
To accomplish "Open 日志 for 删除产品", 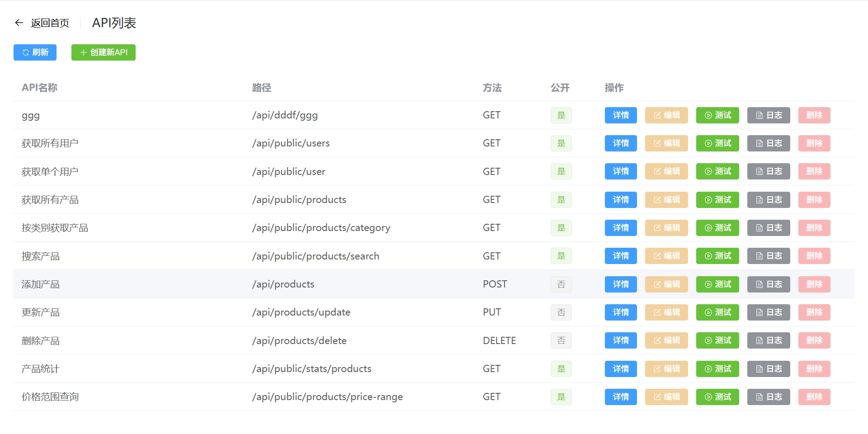I will (x=769, y=340).
